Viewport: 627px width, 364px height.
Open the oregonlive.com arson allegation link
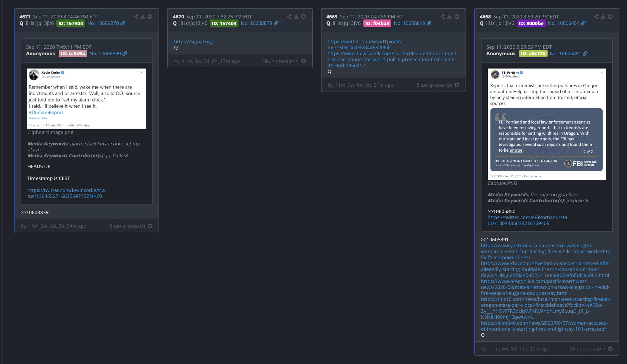pos(545,287)
